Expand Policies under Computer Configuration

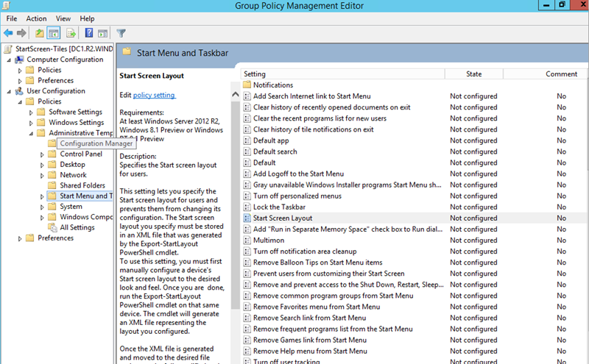click(x=20, y=71)
